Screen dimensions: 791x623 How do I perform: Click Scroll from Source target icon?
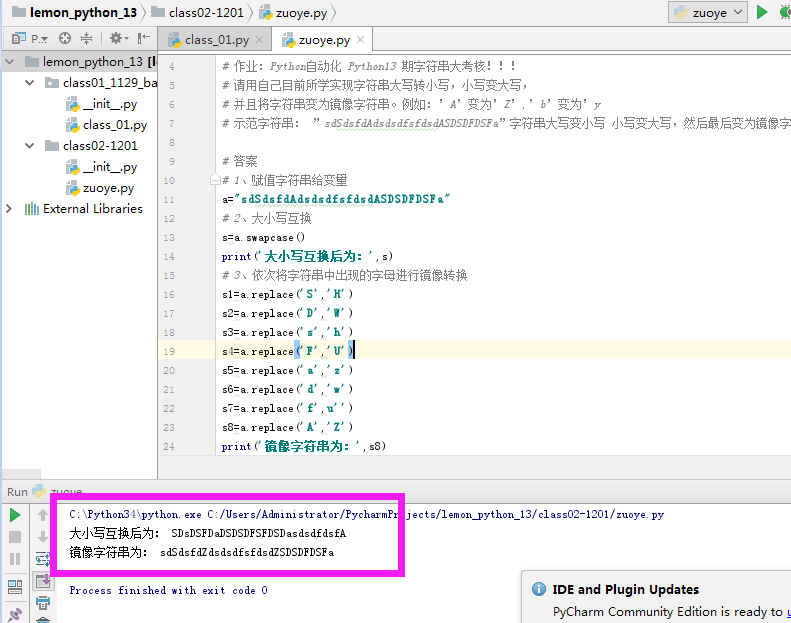(x=65, y=38)
